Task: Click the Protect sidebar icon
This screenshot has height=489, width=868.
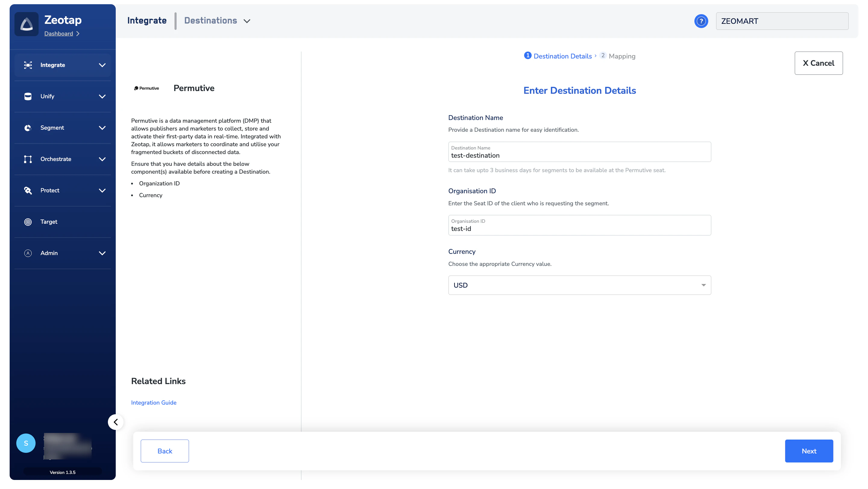Action: 28,191
